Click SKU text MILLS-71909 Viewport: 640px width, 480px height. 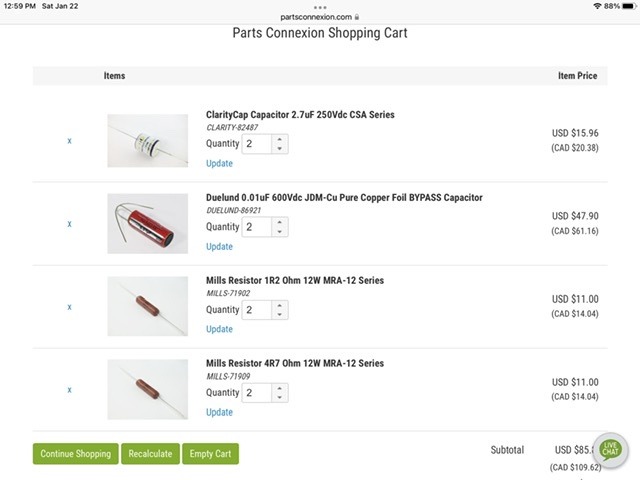(228, 376)
